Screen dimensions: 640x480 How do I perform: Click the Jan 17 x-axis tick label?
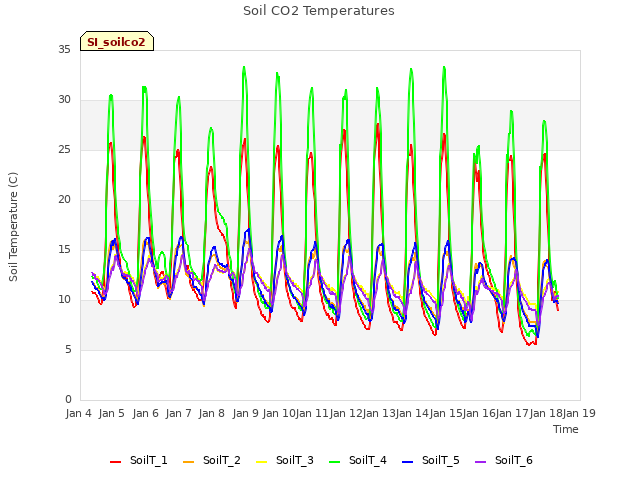512,413
